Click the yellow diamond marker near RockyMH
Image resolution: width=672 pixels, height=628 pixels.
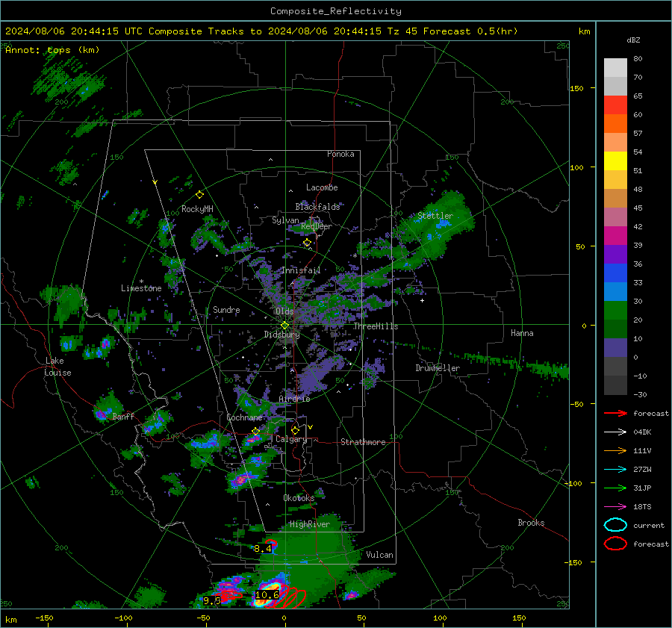point(199,195)
